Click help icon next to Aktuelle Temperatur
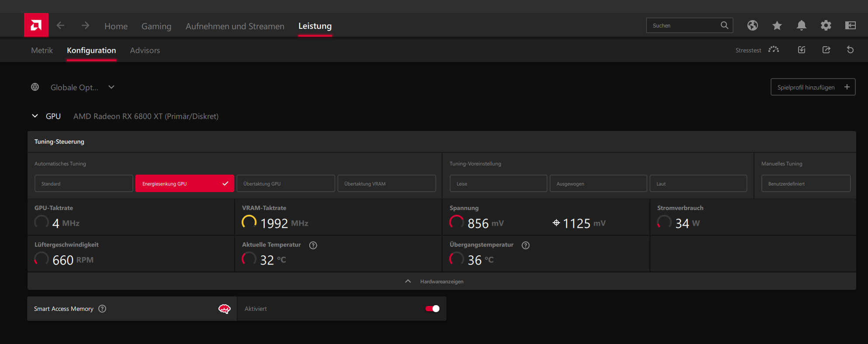This screenshot has width=868, height=344. (x=313, y=245)
